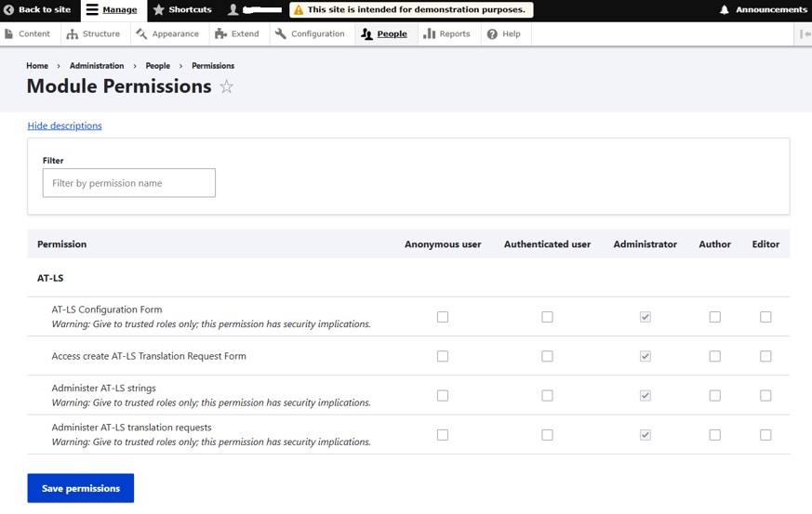812x514 pixels.
Task: Open Shortcuts star in toolbar
Action: pyautogui.click(x=159, y=10)
